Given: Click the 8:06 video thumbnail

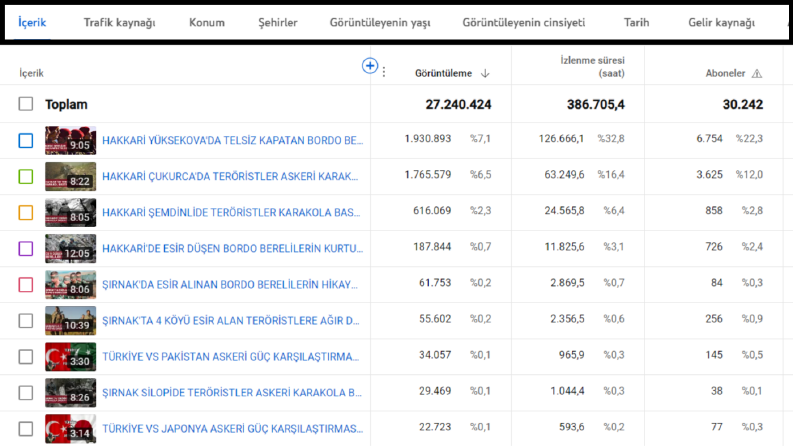Looking at the screenshot, I should pyautogui.click(x=70, y=285).
